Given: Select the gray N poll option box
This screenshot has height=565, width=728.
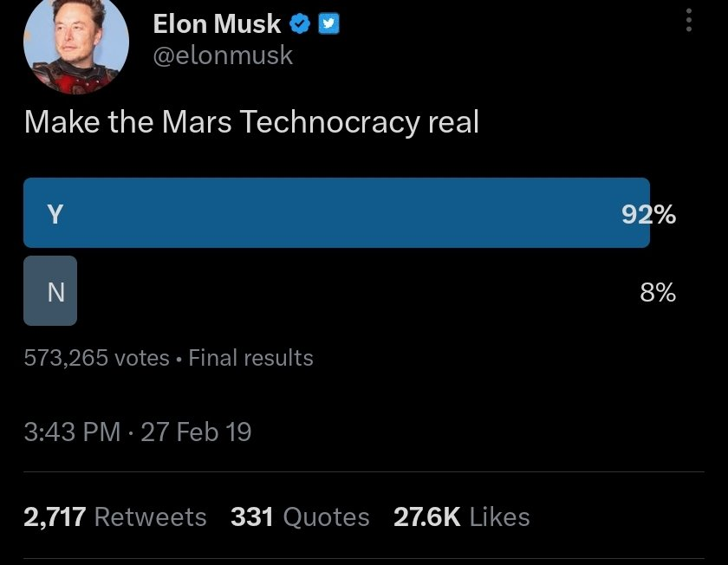Looking at the screenshot, I should (50, 291).
